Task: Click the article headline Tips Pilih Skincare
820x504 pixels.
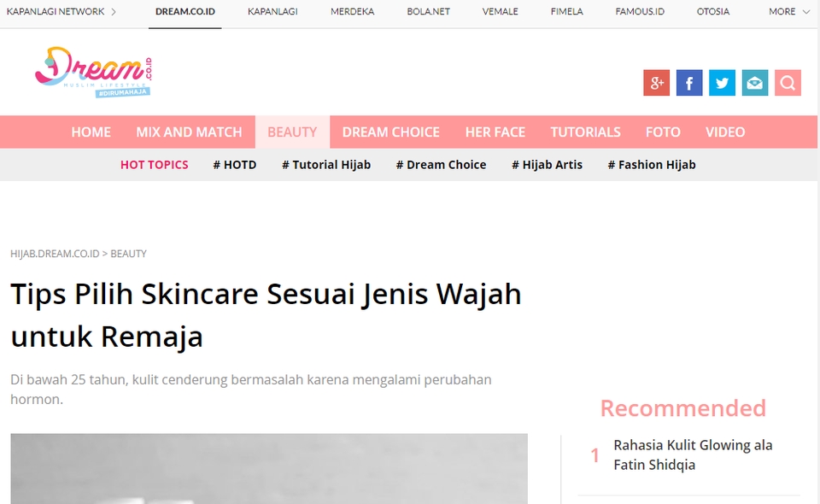Action: point(266,314)
